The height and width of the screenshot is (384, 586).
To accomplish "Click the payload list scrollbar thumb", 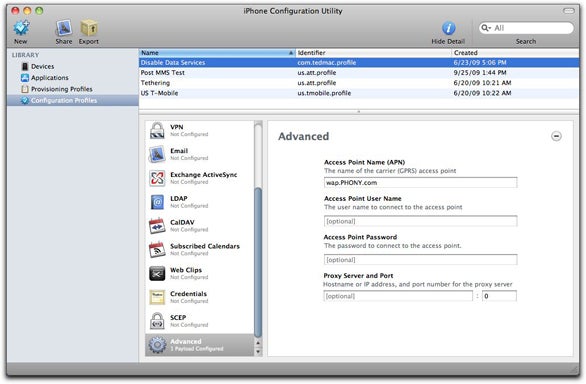I will pyautogui.click(x=257, y=262).
